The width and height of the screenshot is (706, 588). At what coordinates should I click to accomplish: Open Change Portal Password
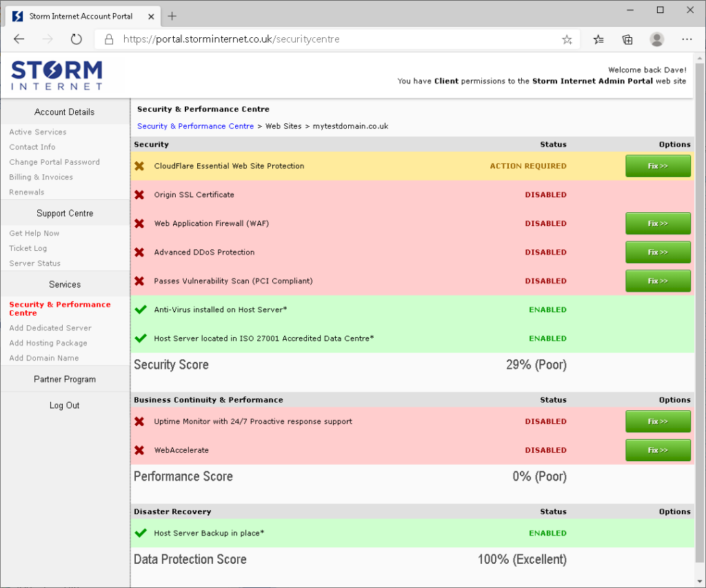click(54, 162)
